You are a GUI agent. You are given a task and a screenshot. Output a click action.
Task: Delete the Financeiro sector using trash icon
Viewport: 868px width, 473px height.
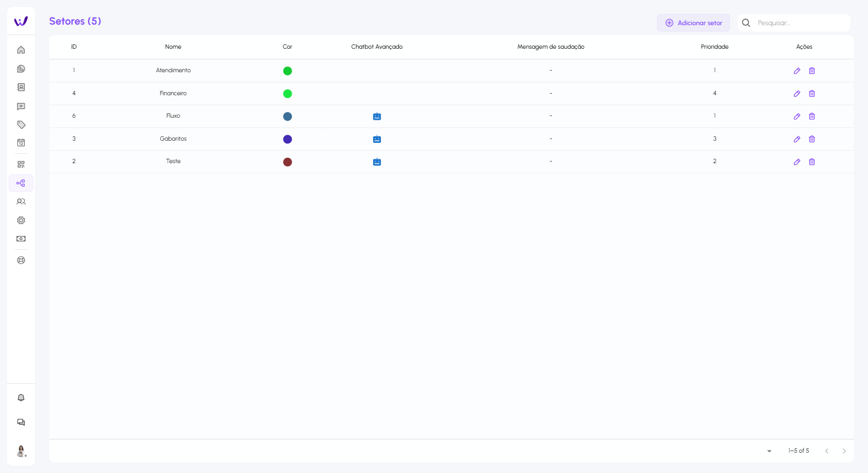click(812, 94)
